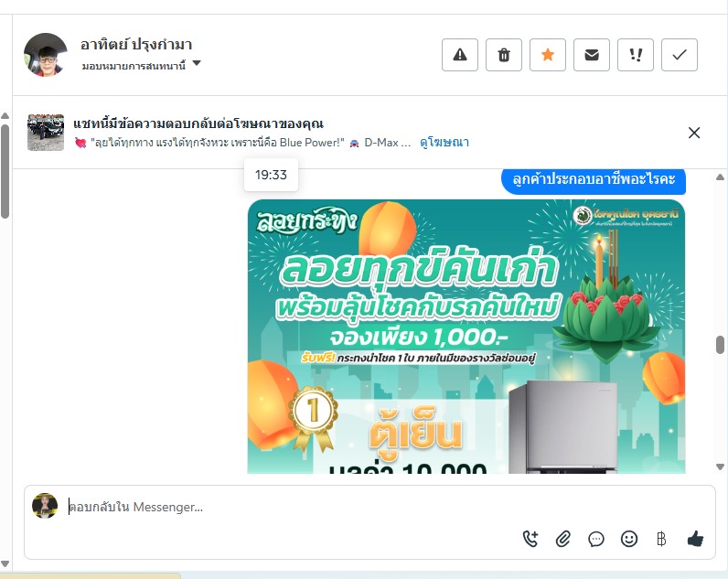
Task: Start a call with the phone icon
Action: [x=530, y=539]
